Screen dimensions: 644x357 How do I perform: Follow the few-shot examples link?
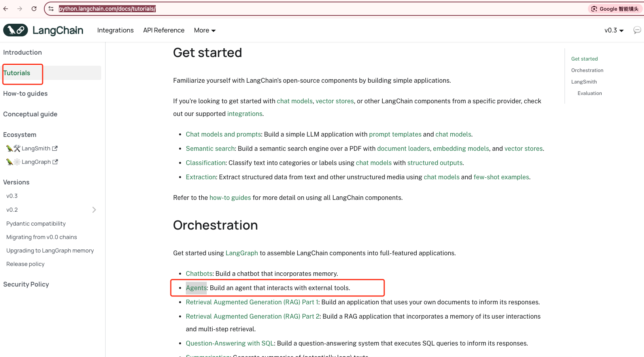(x=501, y=177)
